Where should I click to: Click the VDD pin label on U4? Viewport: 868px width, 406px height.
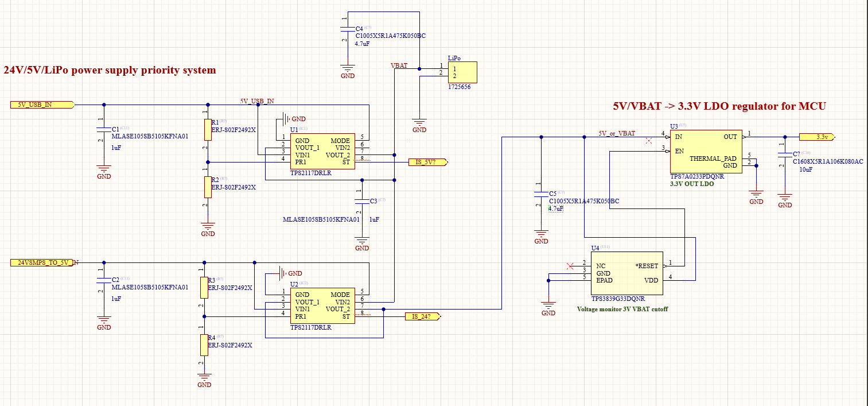(652, 280)
